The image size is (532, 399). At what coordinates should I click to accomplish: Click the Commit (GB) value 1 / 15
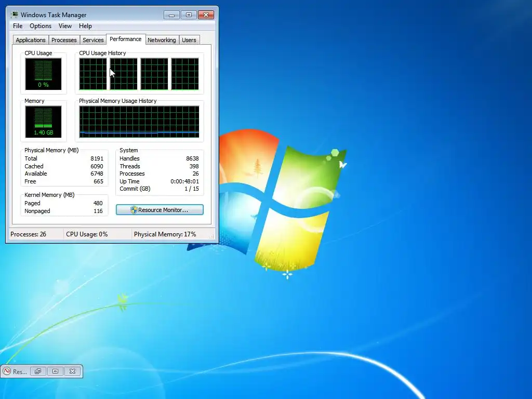[192, 189]
